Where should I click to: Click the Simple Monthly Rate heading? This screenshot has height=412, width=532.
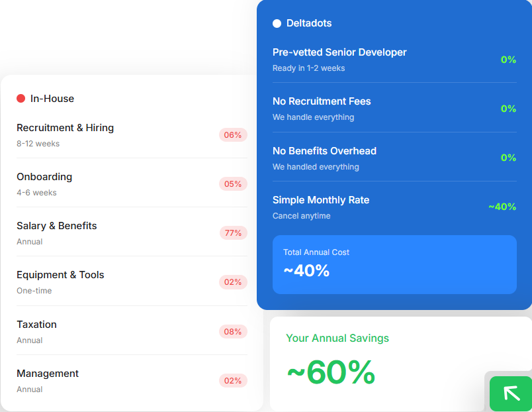pyautogui.click(x=321, y=200)
